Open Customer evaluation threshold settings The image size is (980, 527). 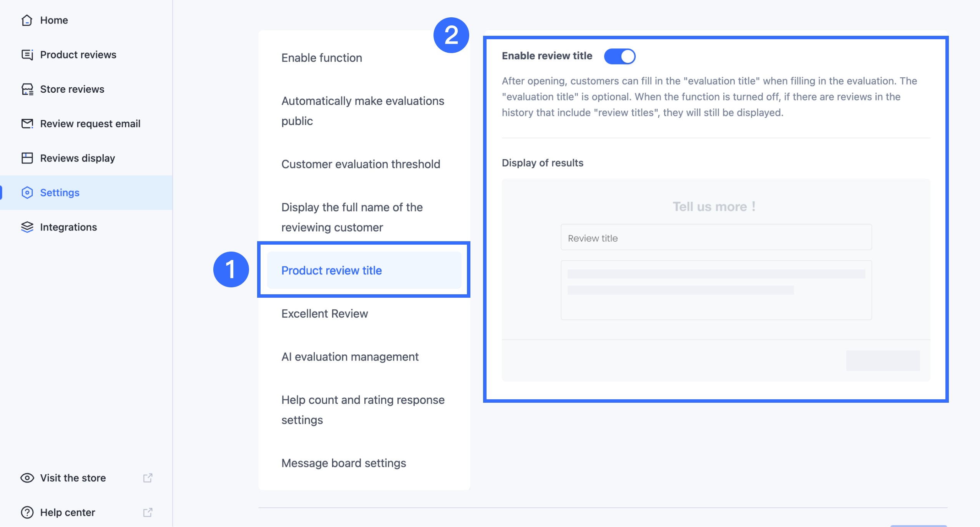click(x=360, y=164)
